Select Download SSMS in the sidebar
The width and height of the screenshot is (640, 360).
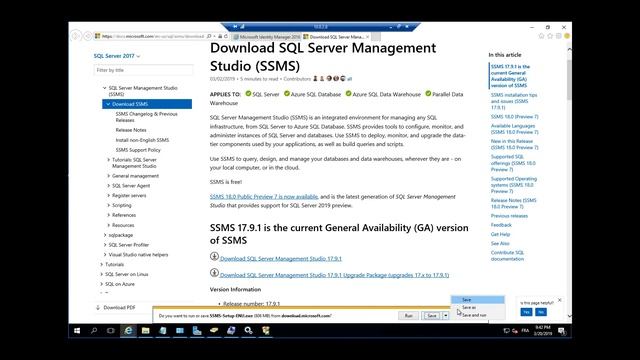(x=147, y=104)
